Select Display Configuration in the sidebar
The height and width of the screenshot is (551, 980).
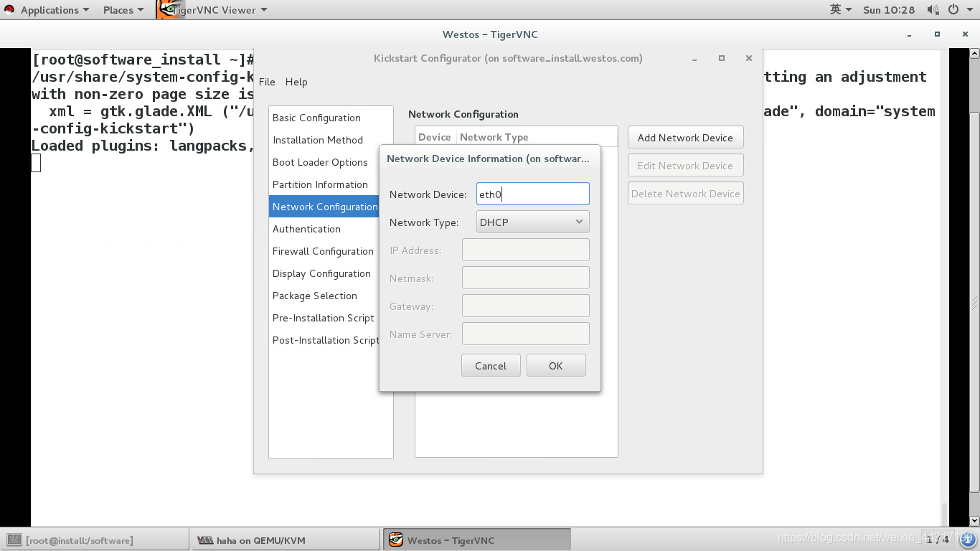pos(324,273)
